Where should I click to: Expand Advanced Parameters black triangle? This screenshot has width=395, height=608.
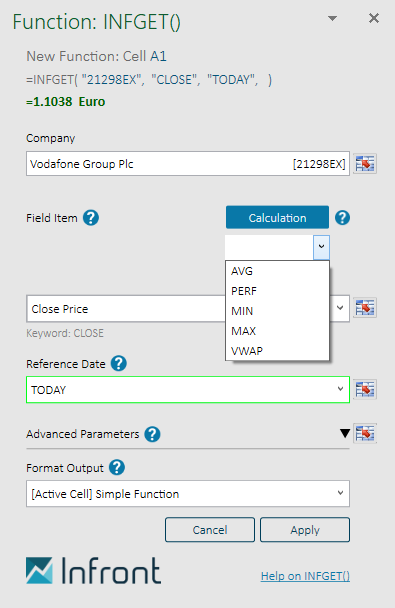[x=345, y=433]
